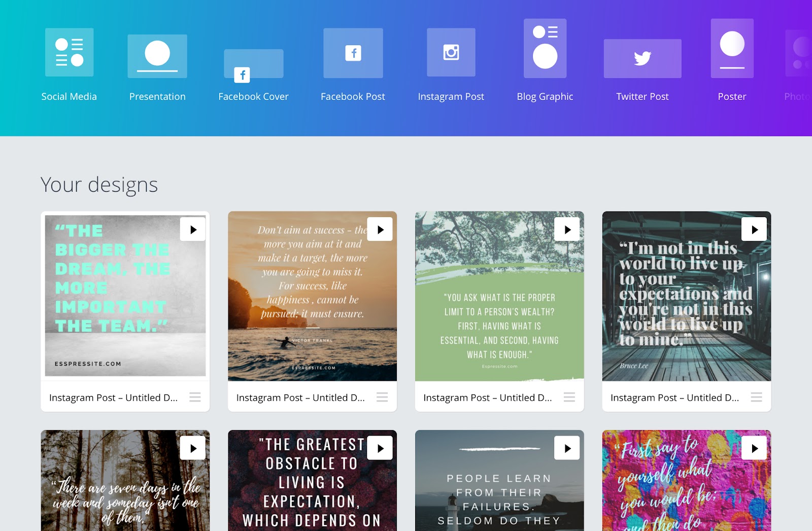Select the Social Media design type icon
Viewport: 812px width, 531px height.
[x=69, y=52]
